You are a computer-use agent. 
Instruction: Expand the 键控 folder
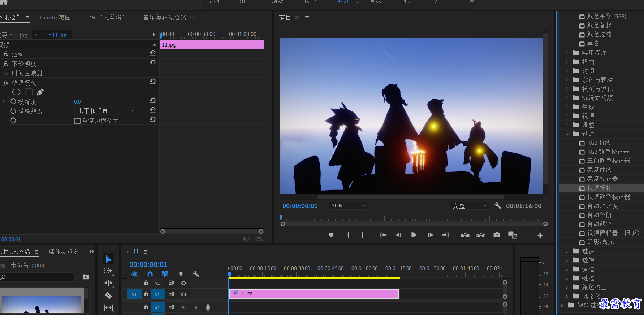[x=567, y=278]
